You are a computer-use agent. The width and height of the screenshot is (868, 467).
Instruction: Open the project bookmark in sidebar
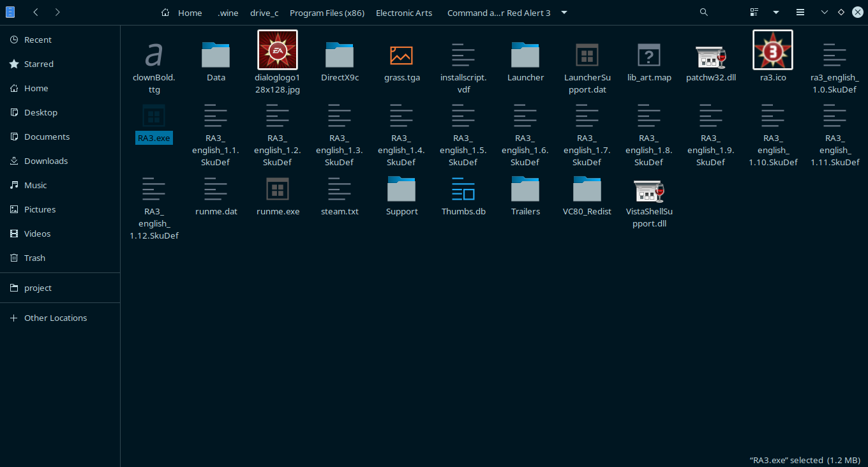60,288
